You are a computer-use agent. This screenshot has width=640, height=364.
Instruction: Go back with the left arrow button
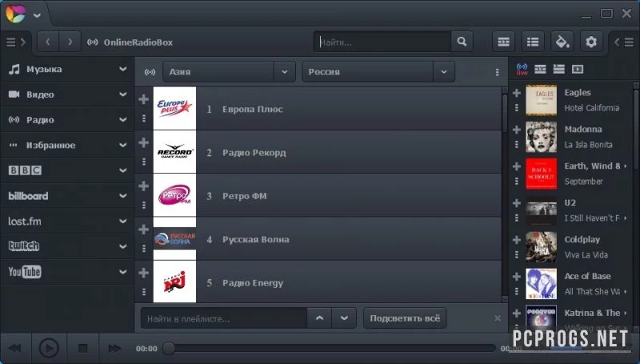click(x=48, y=42)
